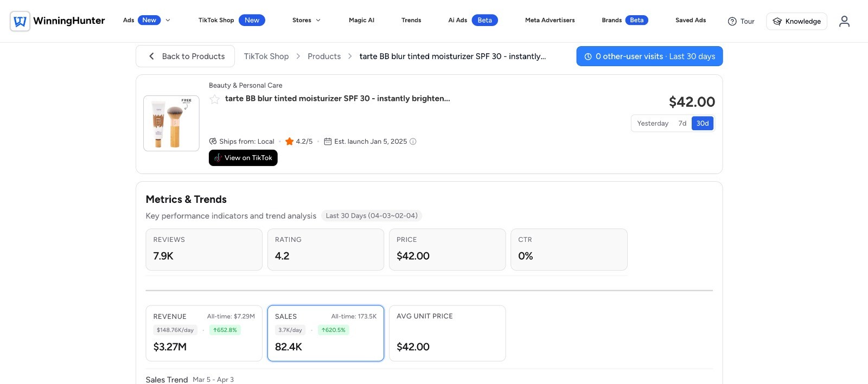
Task: Select the 7d time range
Action: click(x=682, y=124)
